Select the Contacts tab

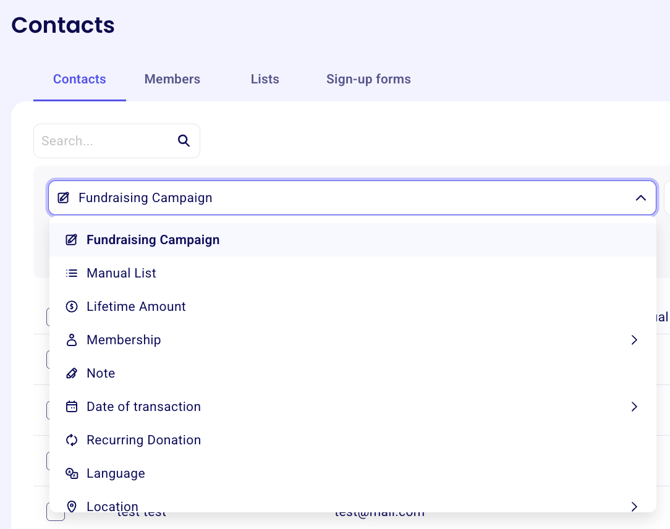[x=79, y=79]
